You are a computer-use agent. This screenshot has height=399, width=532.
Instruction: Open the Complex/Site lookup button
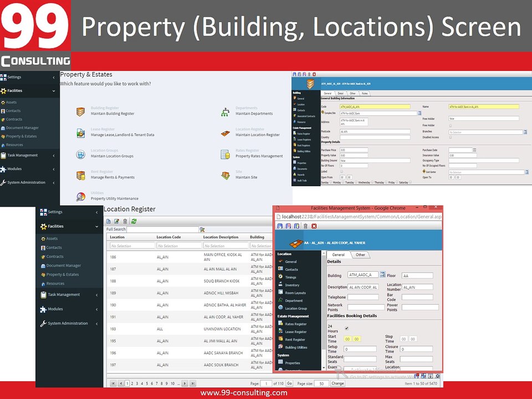coord(420,113)
